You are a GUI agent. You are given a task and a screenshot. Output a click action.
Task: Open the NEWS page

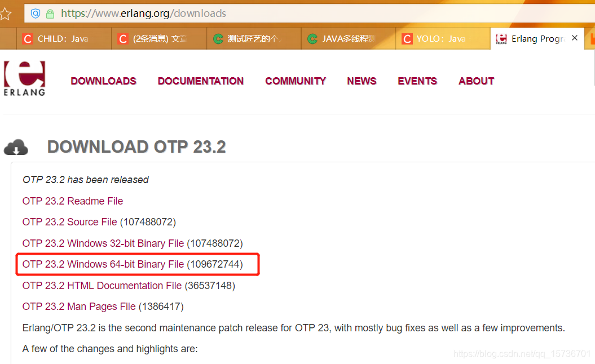coord(362,81)
